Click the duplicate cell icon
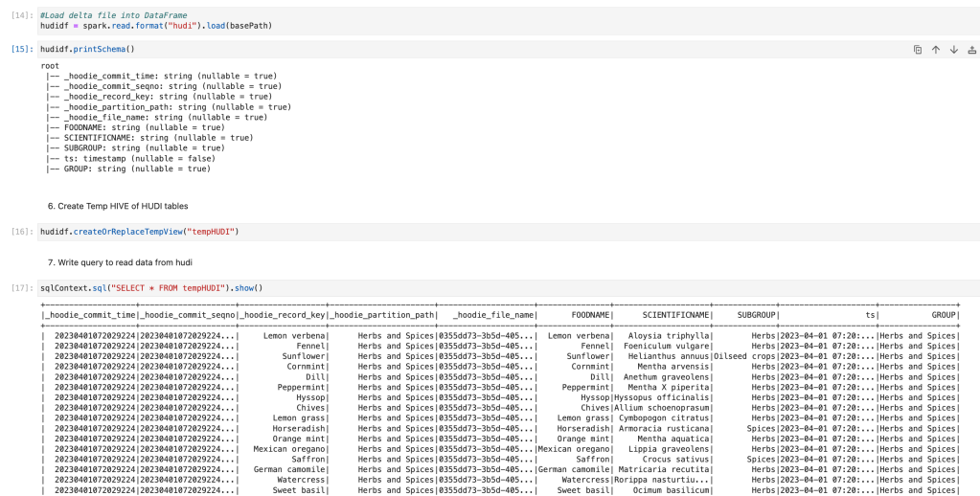This screenshot has height=496, width=980. 917,50
